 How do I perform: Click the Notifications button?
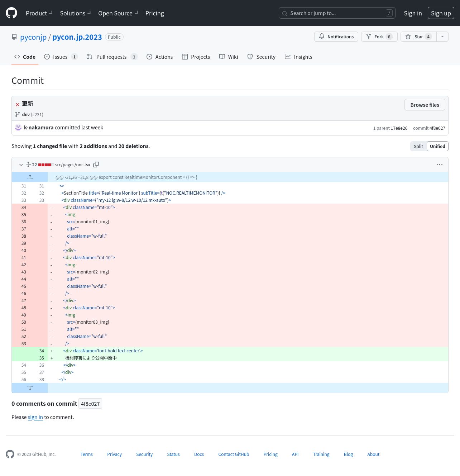(336, 37)
